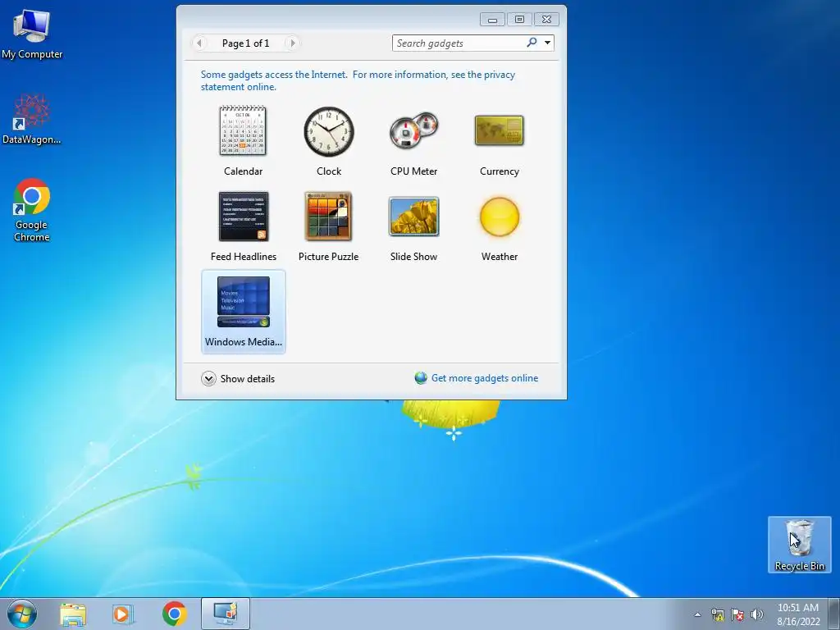Open search options dropdown arrow
Screen dimensions: 840x630
point(547,43)
